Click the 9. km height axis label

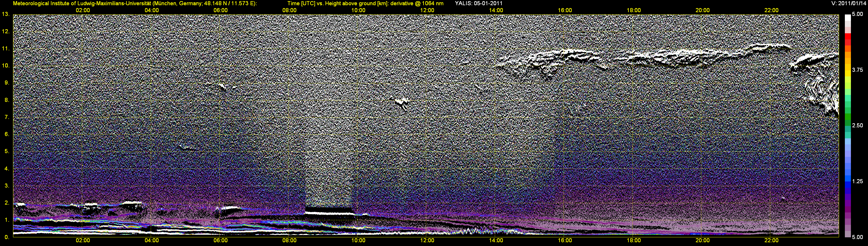[7, 83]
